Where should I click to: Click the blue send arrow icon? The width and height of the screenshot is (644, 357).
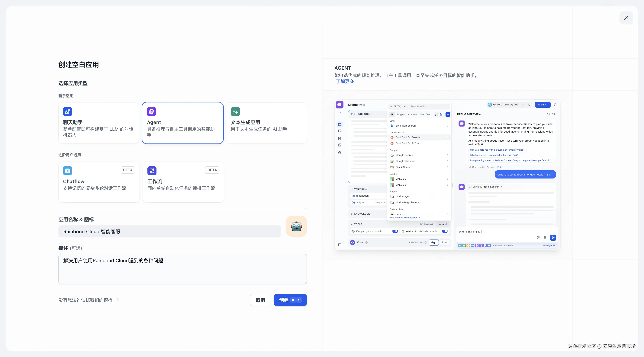coord(553,237)
